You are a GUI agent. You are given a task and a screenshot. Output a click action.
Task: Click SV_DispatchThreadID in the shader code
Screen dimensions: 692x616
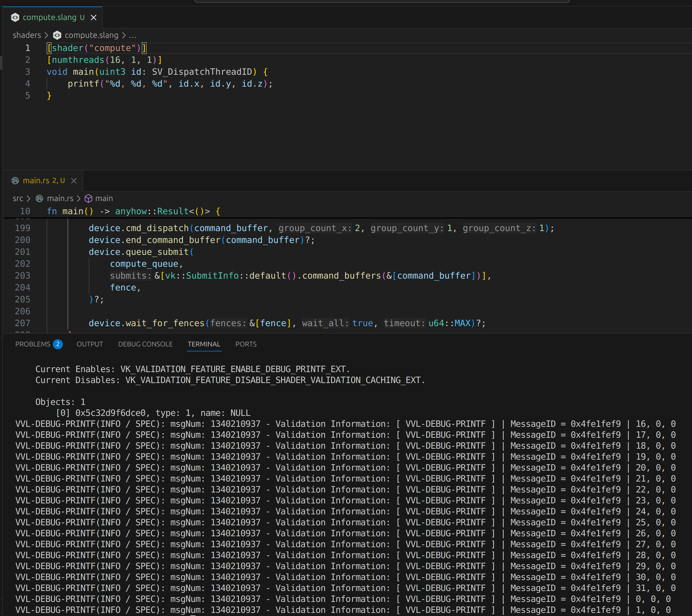[x=202, y=72]
